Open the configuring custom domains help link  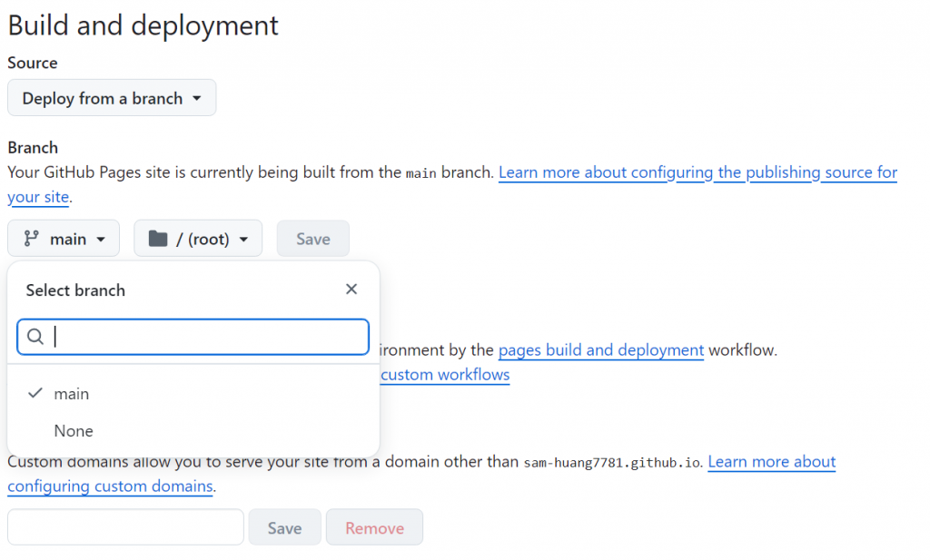click(110, 486)
